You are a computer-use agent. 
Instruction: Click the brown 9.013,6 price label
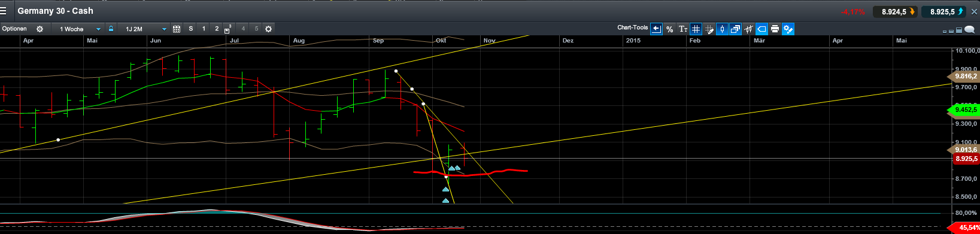(x=964, y=150)
